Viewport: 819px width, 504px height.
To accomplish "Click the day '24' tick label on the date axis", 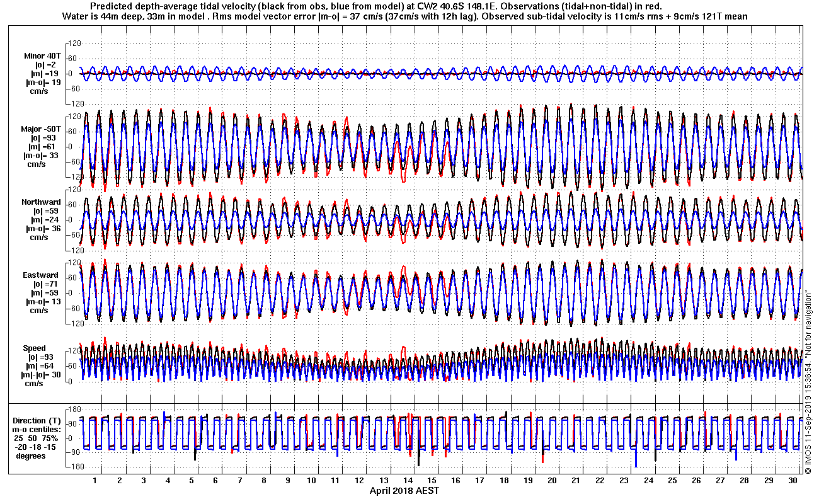I will [x=648, y=481].
